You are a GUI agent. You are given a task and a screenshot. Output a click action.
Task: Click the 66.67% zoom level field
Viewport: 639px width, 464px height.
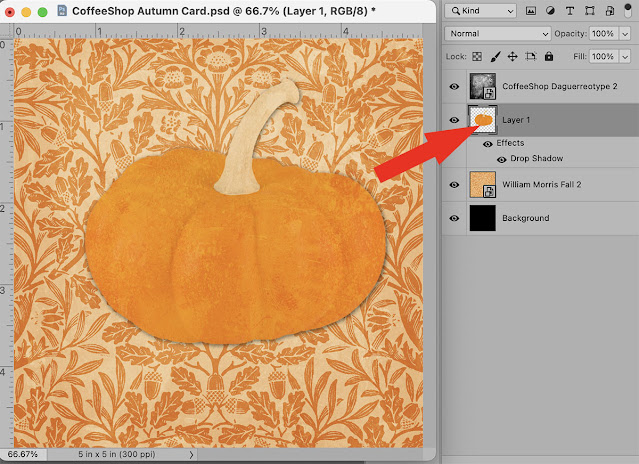coord(23,454)
